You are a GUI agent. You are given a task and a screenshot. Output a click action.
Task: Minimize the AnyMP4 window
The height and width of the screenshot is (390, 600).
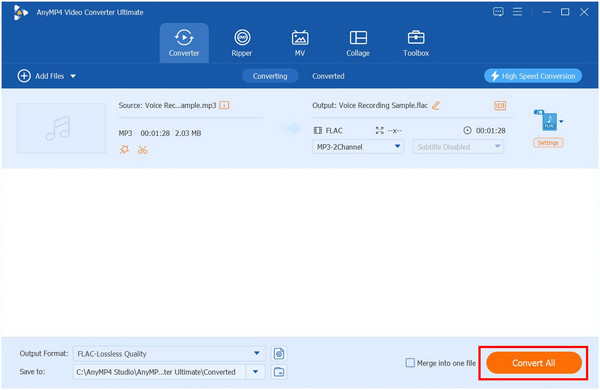tap(546, 12)
